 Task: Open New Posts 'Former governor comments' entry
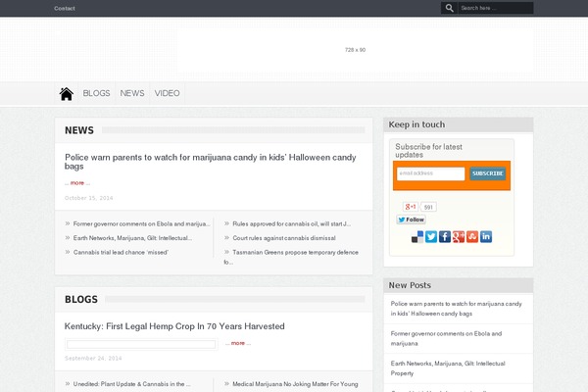(x=446, y=338)
